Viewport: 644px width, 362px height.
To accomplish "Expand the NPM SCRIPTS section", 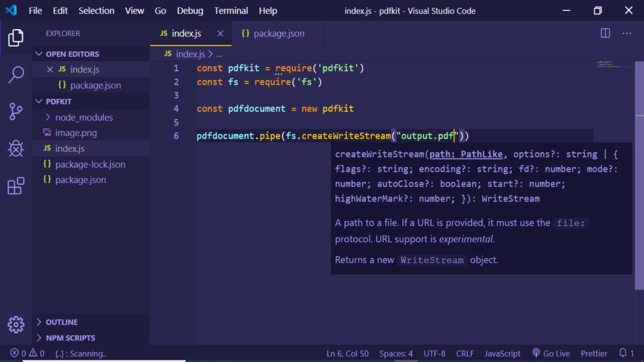I will pyautogui.click(x=70, y=338).
